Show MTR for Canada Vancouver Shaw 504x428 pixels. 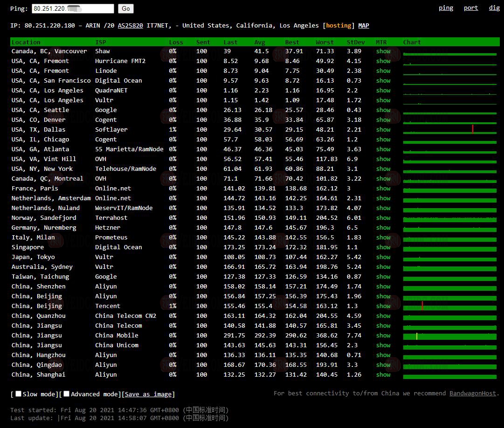pos(383,51)
